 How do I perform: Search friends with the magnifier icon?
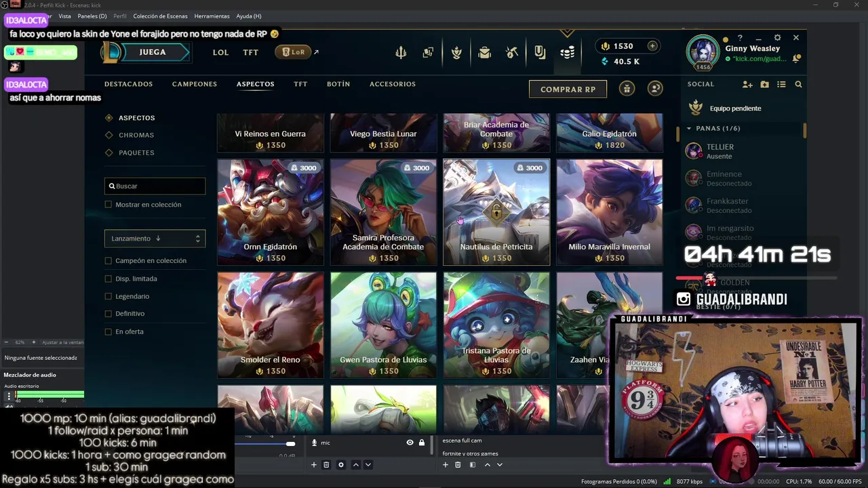point(798,84)
